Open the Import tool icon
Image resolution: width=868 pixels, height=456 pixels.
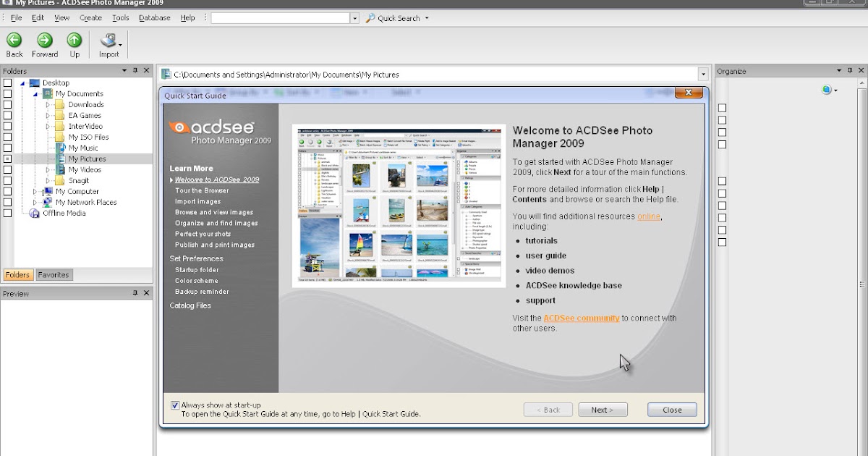[x=109, y=41]
